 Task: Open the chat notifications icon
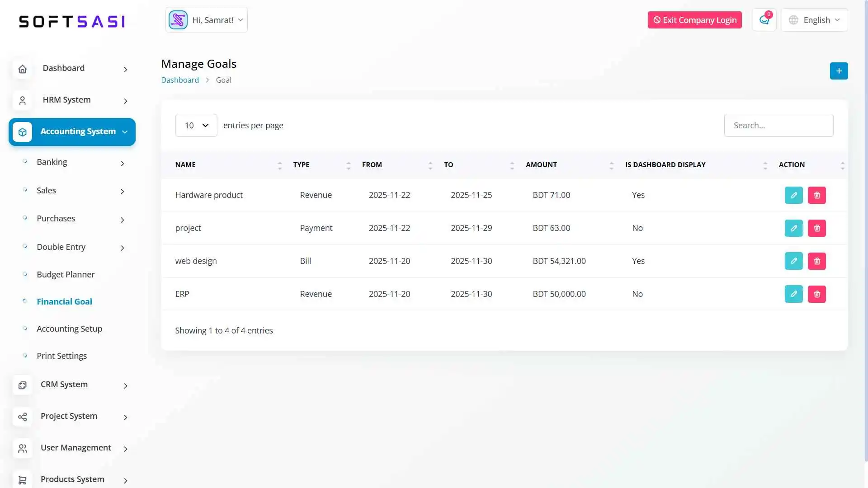(x=764, y=20)
